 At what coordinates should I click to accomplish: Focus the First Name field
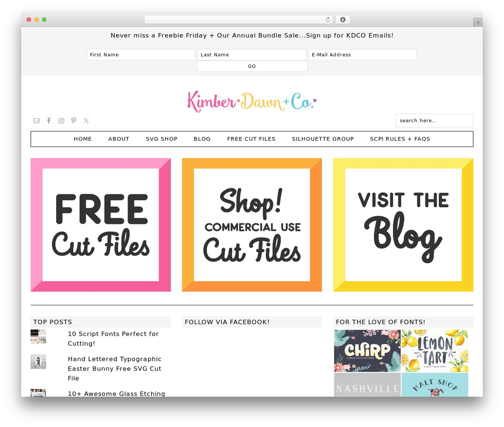pyautogui.click(x=141, y=55)
